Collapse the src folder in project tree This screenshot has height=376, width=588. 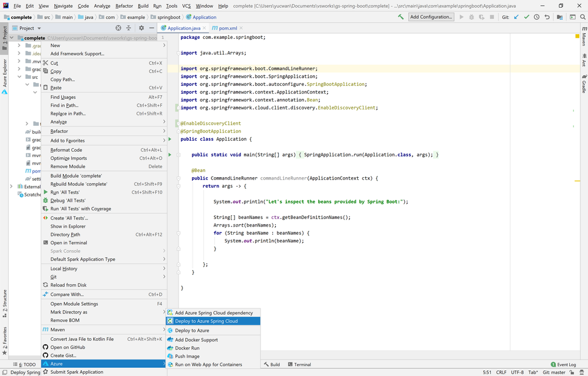point(19,76)
